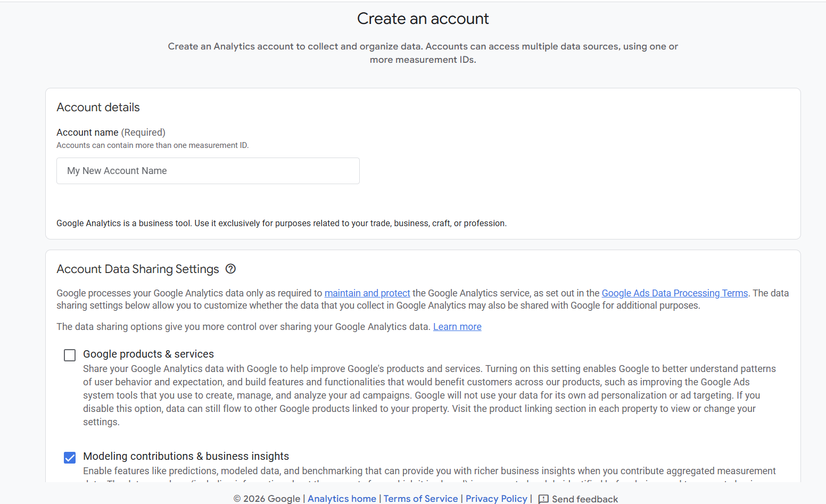Image resolution: width=826 pixels, height=504 pixels.
Task: Focus the Account name input field
Action: 208,171
